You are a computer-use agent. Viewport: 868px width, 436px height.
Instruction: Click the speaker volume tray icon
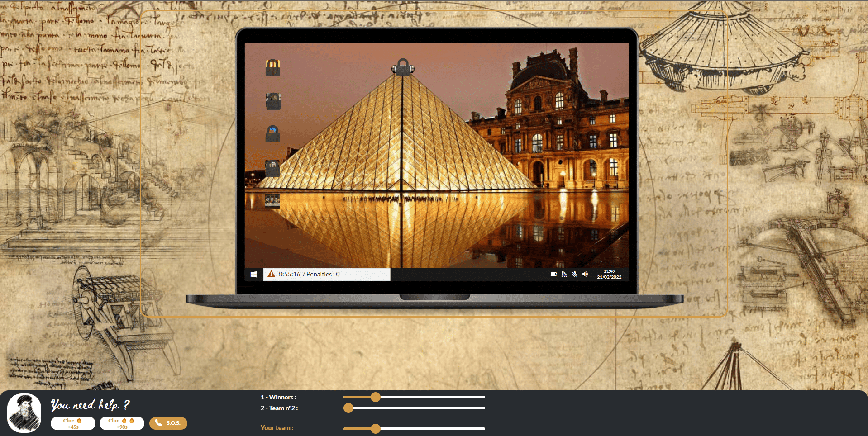click(585, 274)
